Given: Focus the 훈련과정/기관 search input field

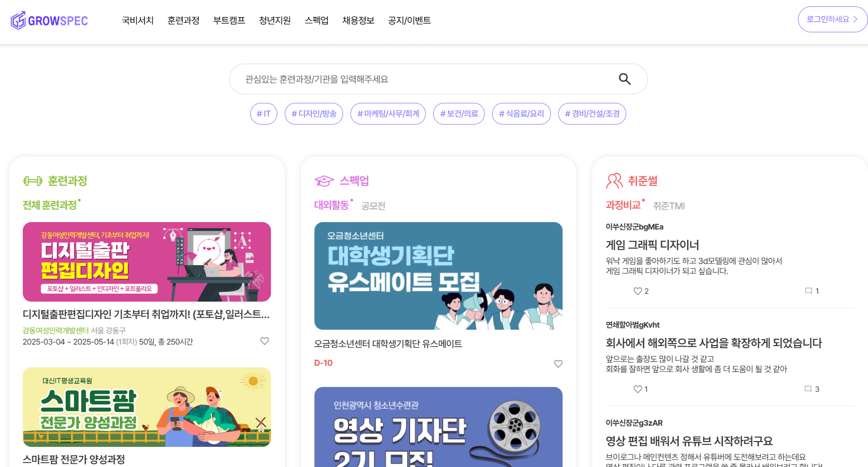Looking at the screenshot, I should (x=424, y=79).
